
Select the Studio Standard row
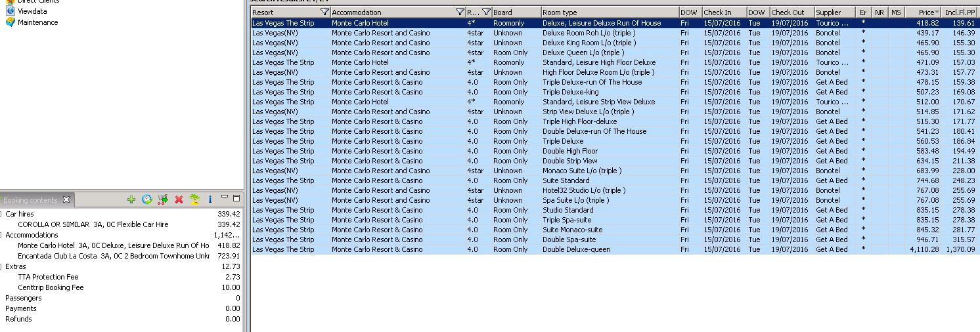pos(615,210)
